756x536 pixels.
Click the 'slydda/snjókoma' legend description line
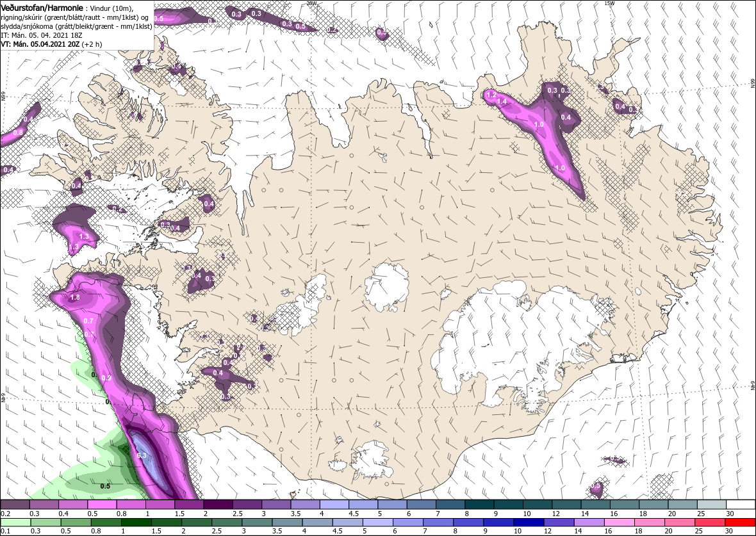pos(76,26)
